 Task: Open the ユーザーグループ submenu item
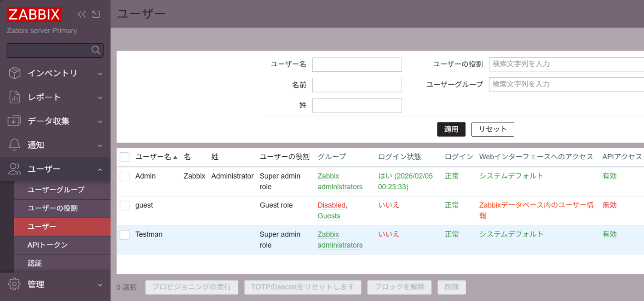(x=62, y=190)
